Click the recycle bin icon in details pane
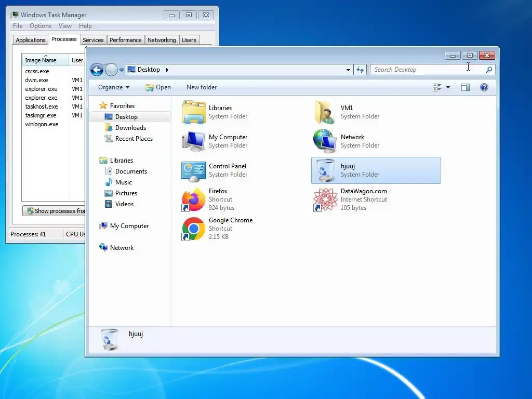 tap(110, 339)
